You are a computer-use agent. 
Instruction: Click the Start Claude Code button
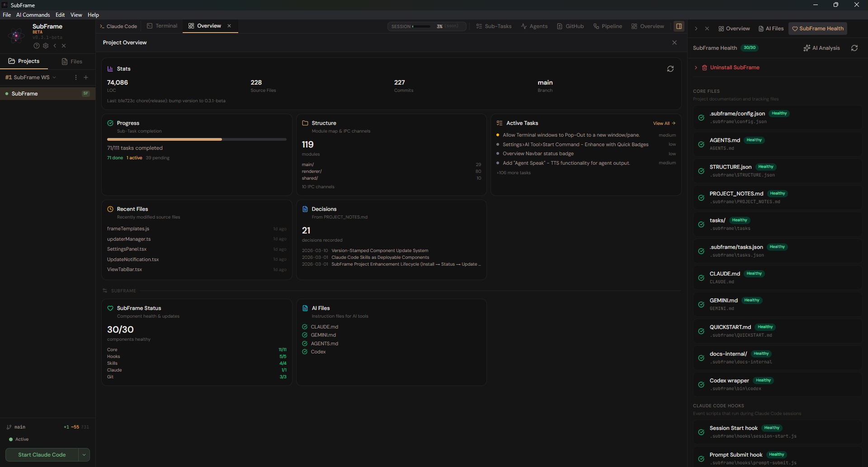pyautogui.click(x=42, y=454)
